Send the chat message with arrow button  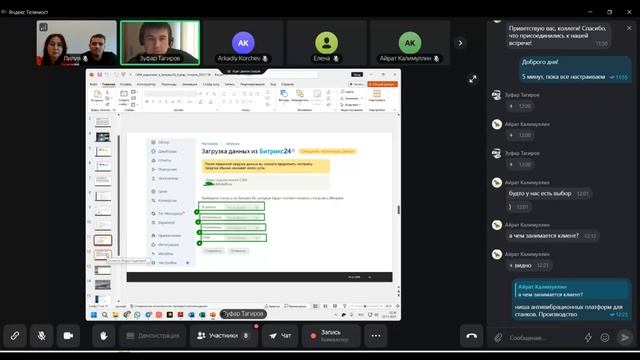[624, 337]
